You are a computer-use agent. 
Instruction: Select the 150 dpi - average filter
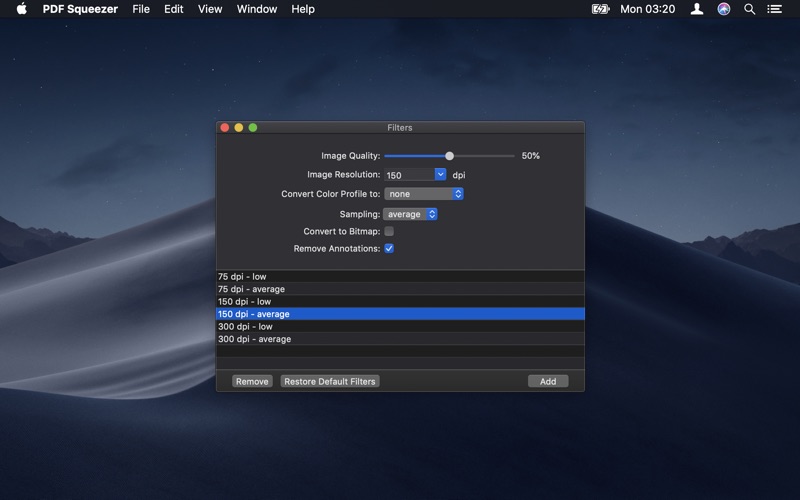point(401,314)
